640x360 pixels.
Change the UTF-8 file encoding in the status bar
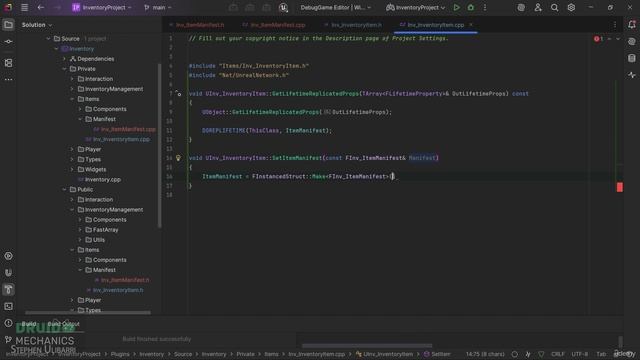580,354
